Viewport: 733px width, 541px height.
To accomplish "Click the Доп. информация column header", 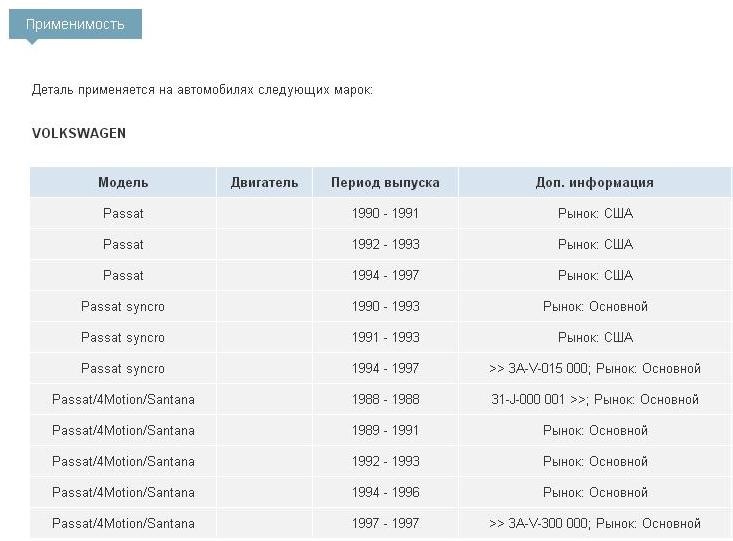I will 595,182.
